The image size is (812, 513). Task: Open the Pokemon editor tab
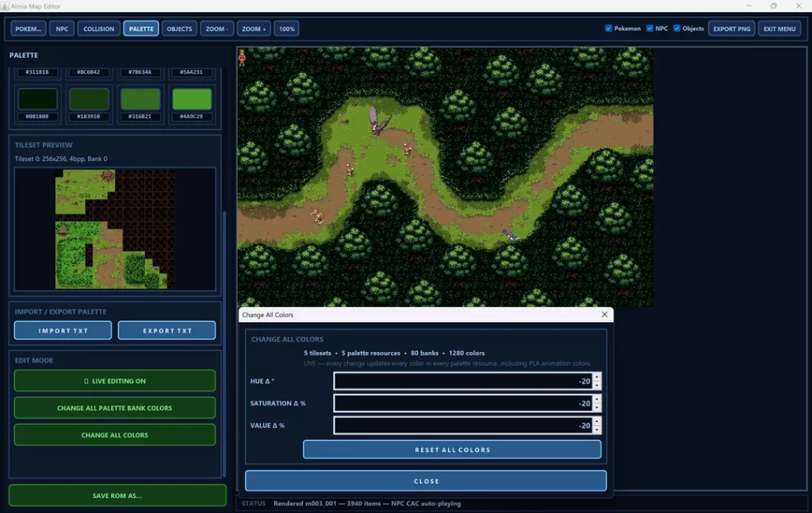pos(28,29)
